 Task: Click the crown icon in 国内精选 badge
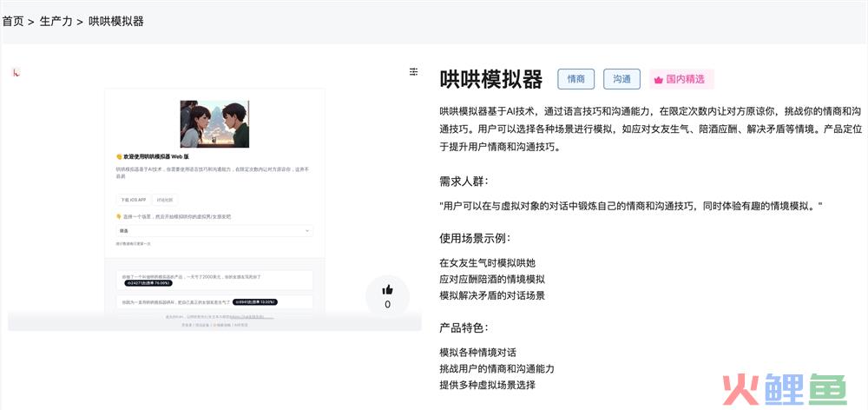[x=658, y=80]
